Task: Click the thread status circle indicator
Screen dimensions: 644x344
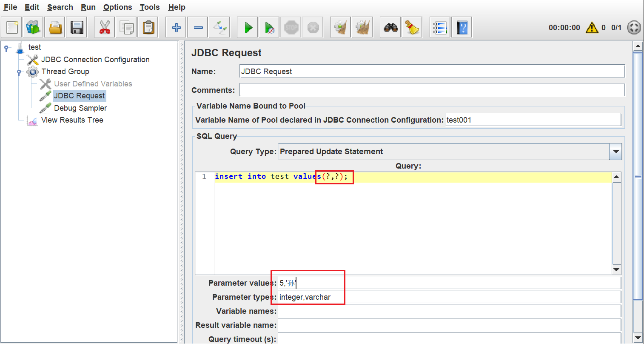Action: coord(634,28)
